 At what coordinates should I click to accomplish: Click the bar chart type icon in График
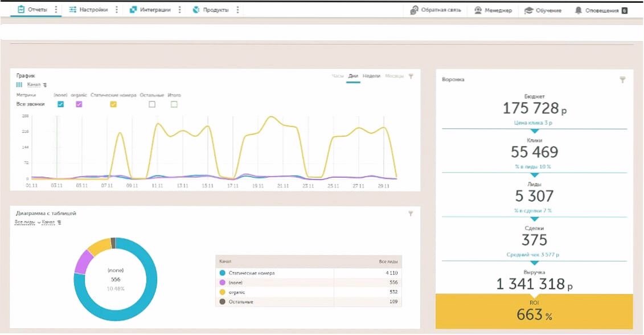(x=19, y=85)
